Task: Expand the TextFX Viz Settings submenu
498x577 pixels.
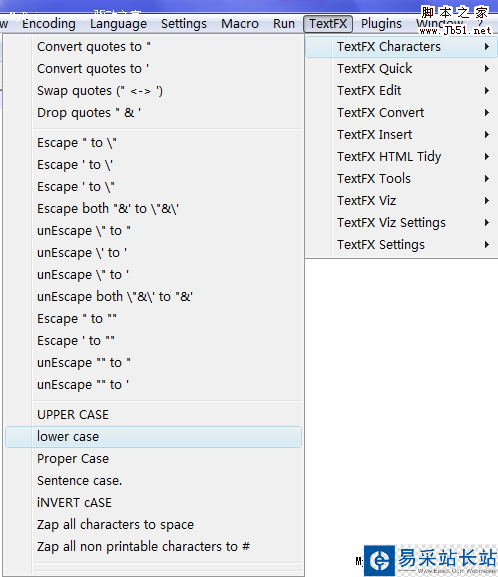Action: coord(401,223)
